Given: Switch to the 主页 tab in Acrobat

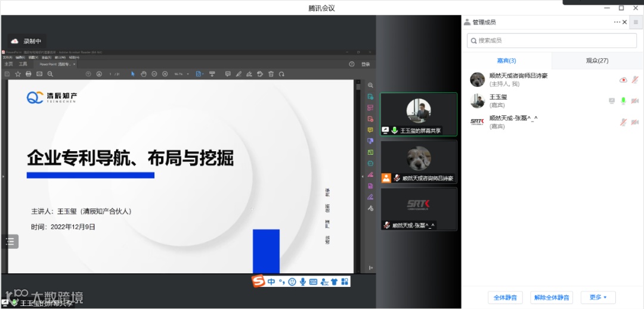Looking at the screenshot, I should [8, 64].
